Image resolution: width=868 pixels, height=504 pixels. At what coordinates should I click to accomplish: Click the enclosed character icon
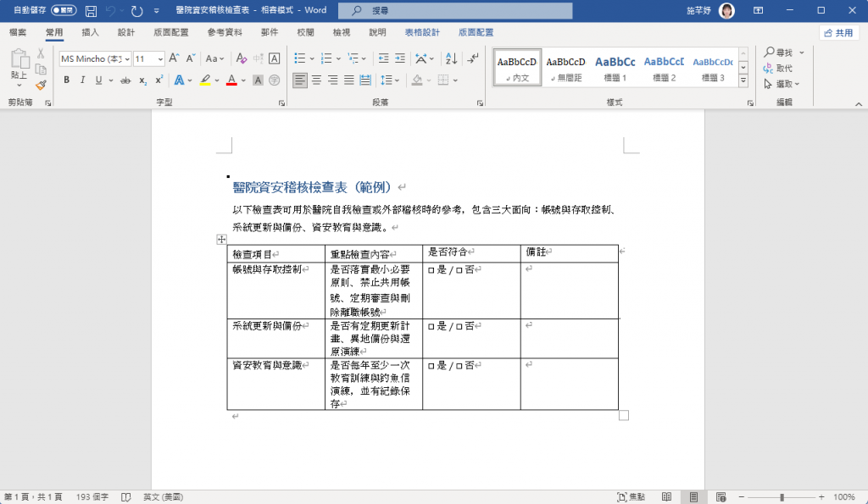274,80
